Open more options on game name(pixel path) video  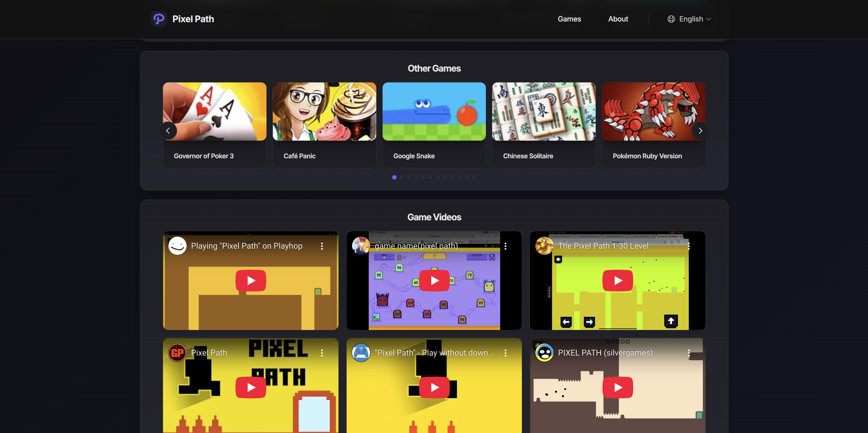pos(506,246)
